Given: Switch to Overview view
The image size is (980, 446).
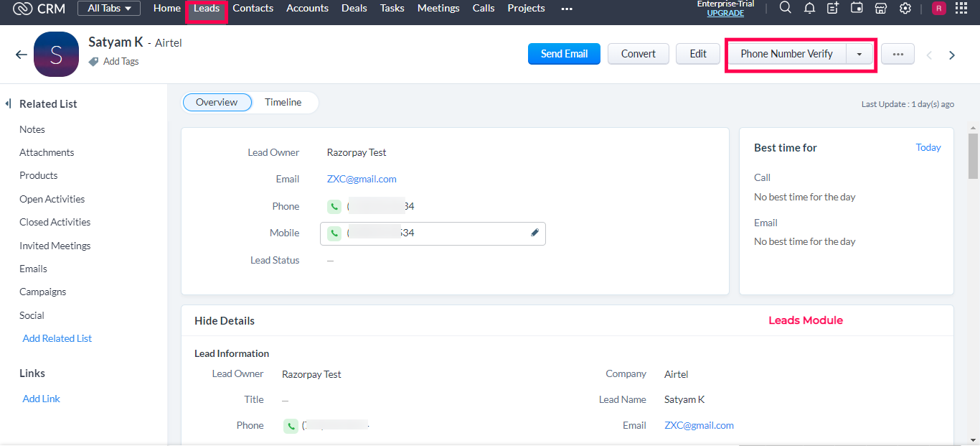Looking at the screenshot, I should click(x=217, y=103).
